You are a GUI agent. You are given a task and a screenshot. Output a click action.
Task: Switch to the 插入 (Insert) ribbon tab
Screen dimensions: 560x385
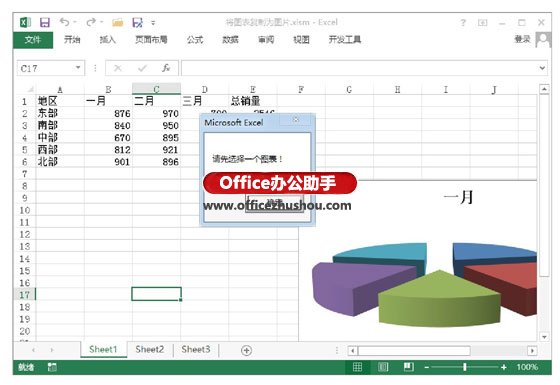pyautogui.click(x=107, y=39)
